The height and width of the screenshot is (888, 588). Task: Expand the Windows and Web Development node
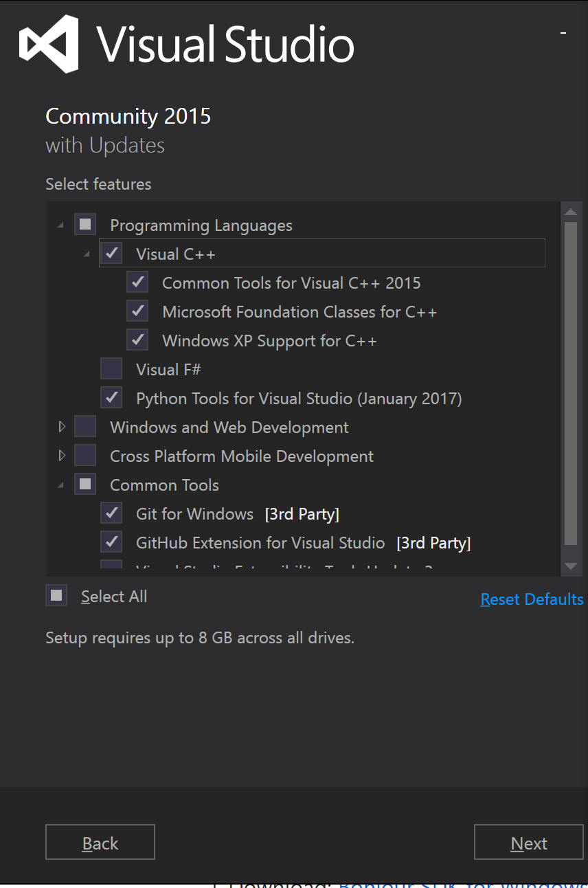(x=62, y=427)
